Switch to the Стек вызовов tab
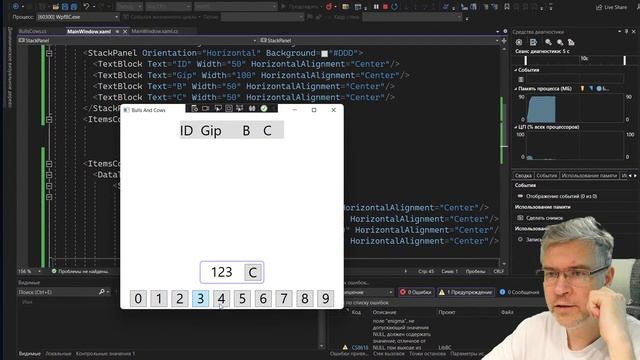 tap(389, 353)
